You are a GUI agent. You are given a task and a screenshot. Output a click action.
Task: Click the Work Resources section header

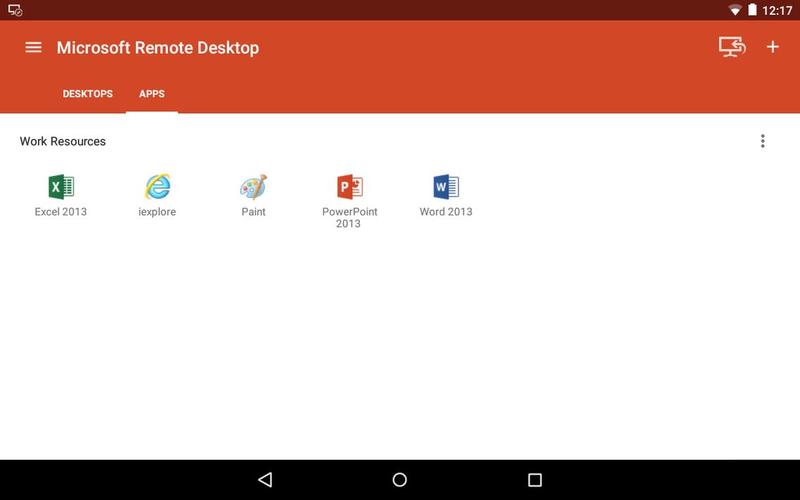point(63,141)
